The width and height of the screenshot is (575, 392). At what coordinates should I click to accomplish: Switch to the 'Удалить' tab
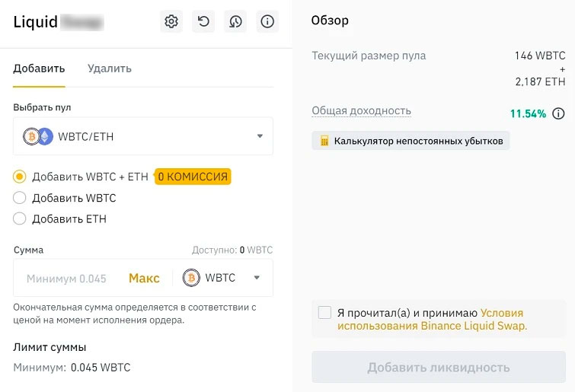click(x=109, y=68)
